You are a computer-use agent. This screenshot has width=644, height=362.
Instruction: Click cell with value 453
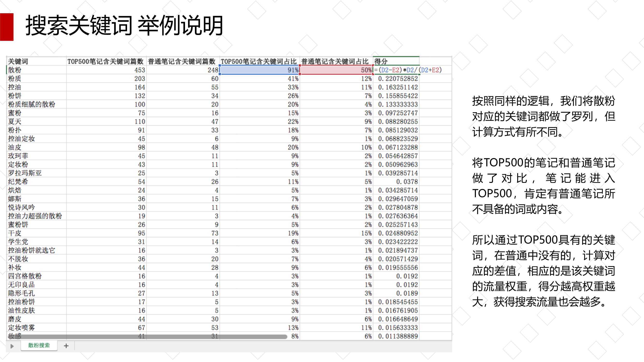106,70
